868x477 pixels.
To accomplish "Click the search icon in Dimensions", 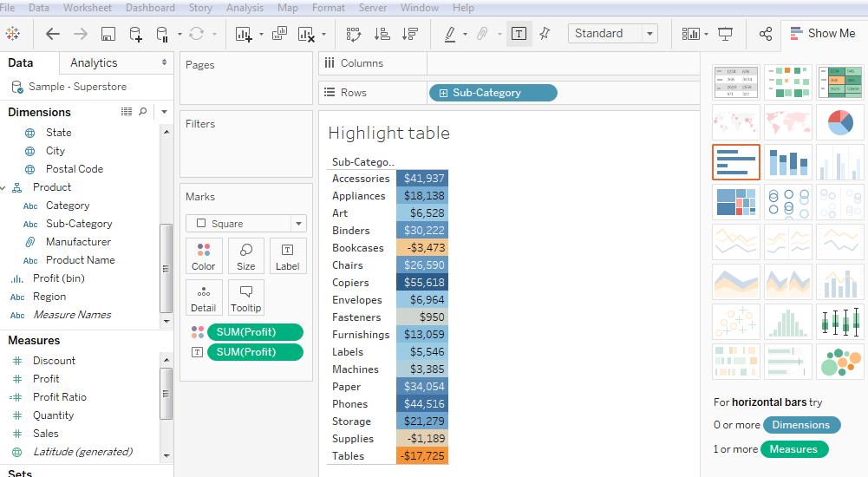I will point(143,112).
